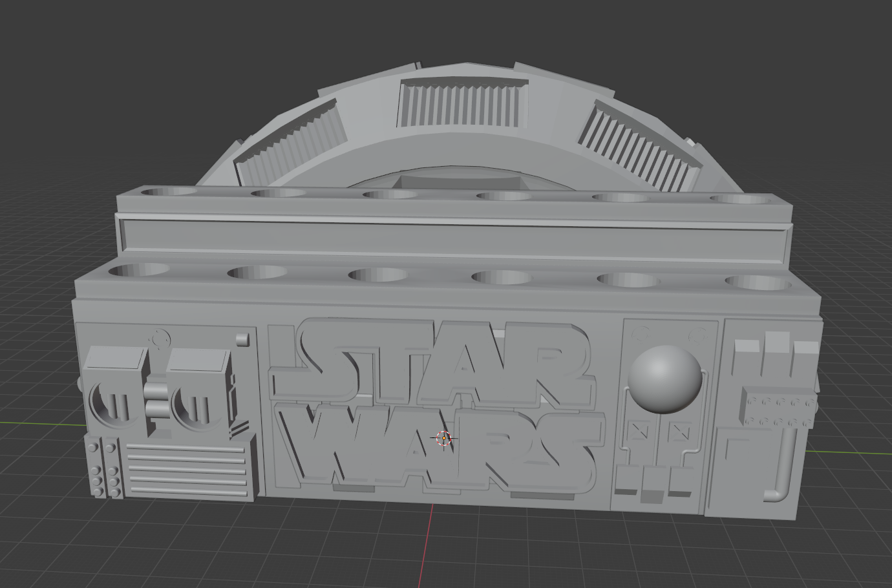Click the center vent grille on the dome
This screenshot has height=588, width=892.
463,103
